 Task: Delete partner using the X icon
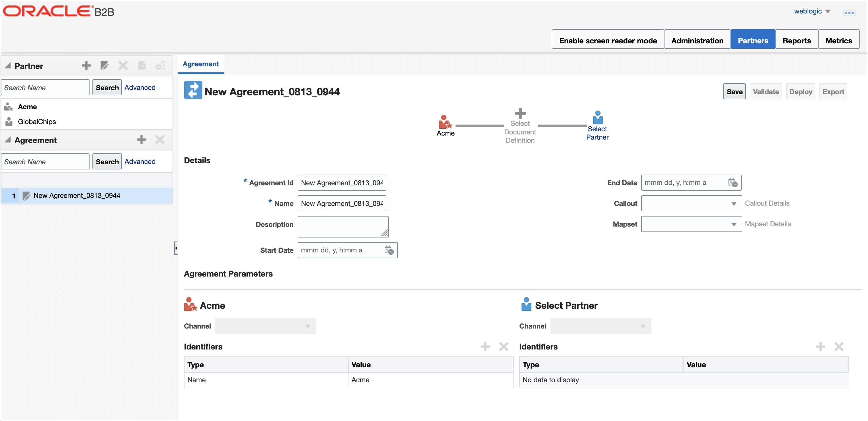pos(123,65)
